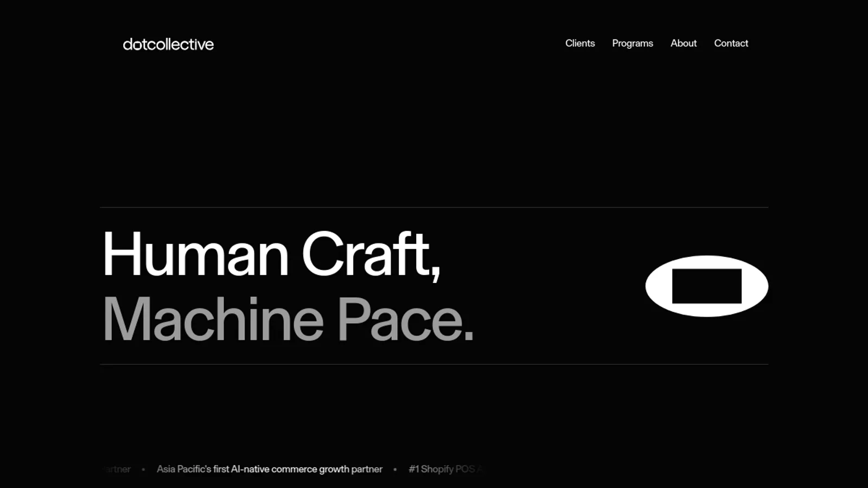Click the dotcollective logo
The width and height of the screenshot is (868, 488).
pyautogui.click(x=168, y=44)
